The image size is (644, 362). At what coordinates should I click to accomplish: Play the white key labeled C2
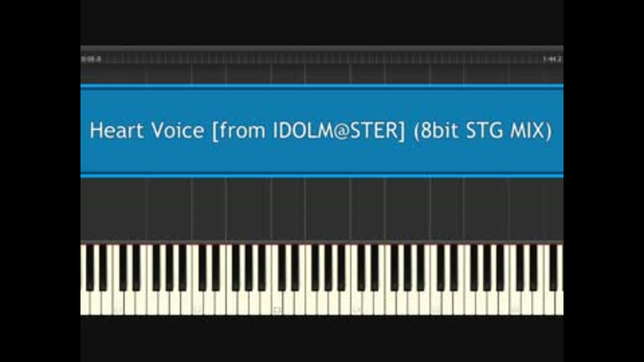[x=197, y=304]
